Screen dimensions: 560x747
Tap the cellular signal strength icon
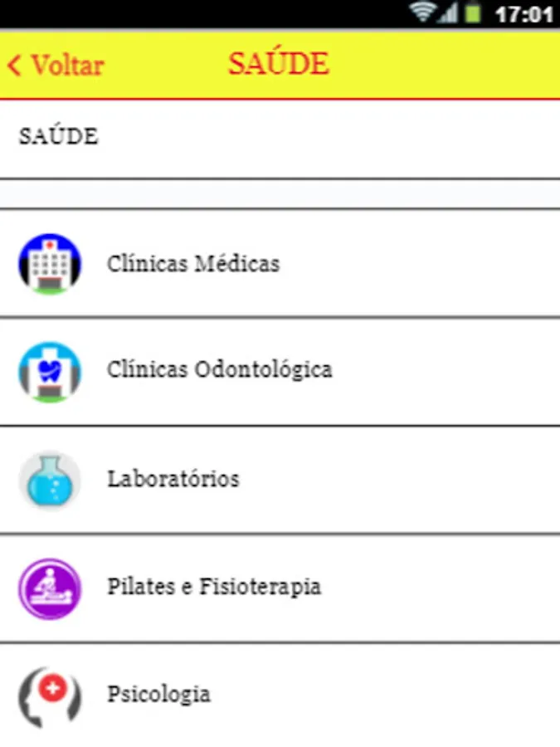[449, 13]
